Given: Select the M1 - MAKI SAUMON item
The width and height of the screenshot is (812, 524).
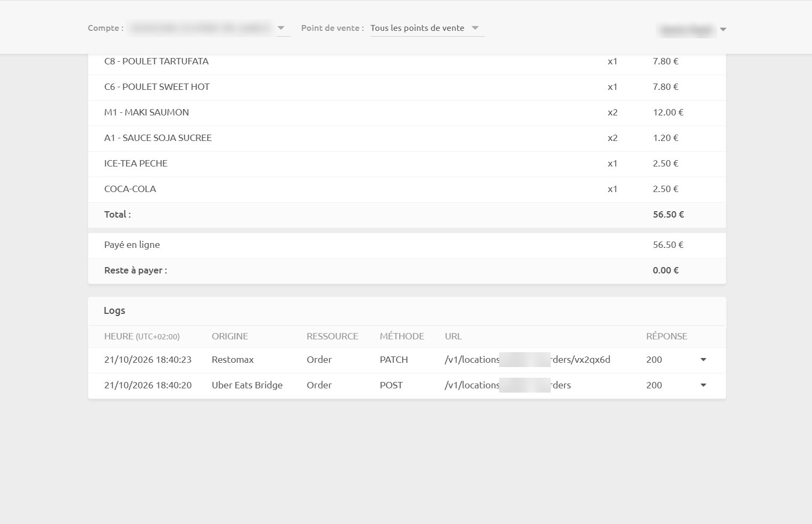Looking at the screenshot, I should tap(407, 113).
